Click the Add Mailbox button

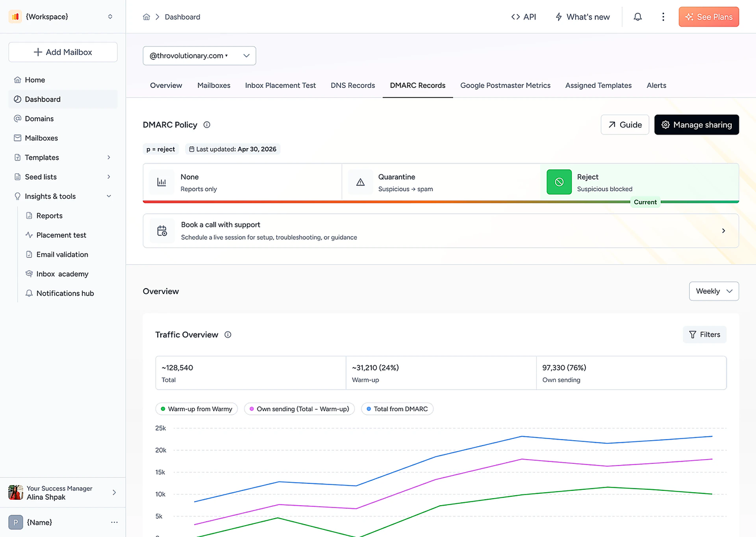pos(63,52)
